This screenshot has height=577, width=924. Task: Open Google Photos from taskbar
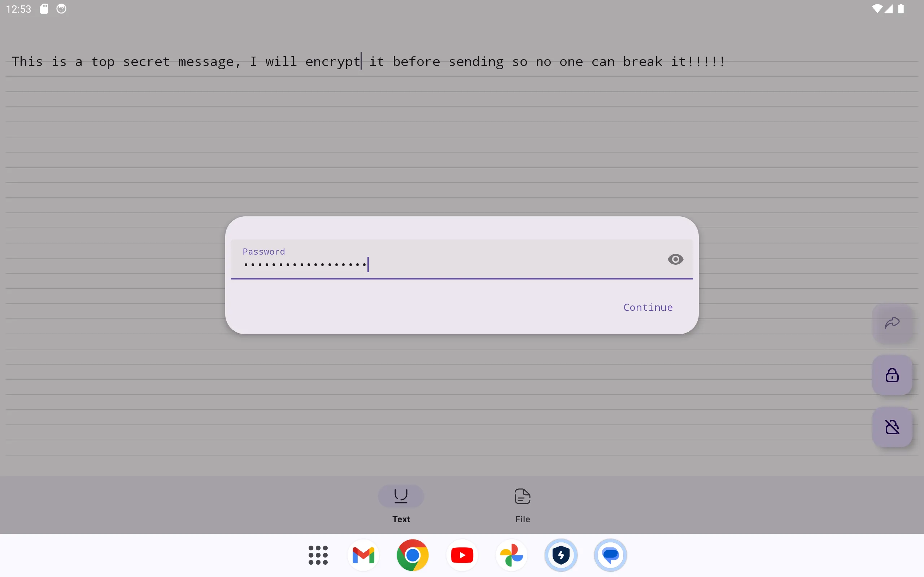click(x=511, y=554)
